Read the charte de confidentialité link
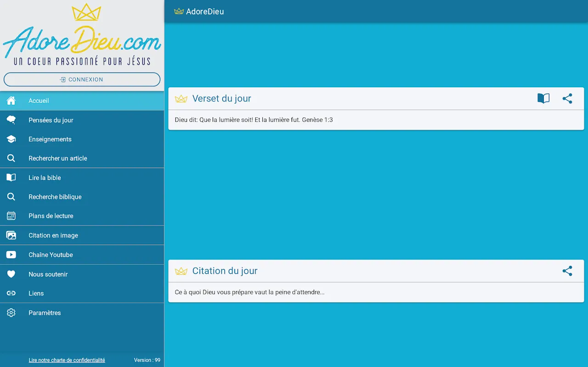588x367 pixels. 67,360
